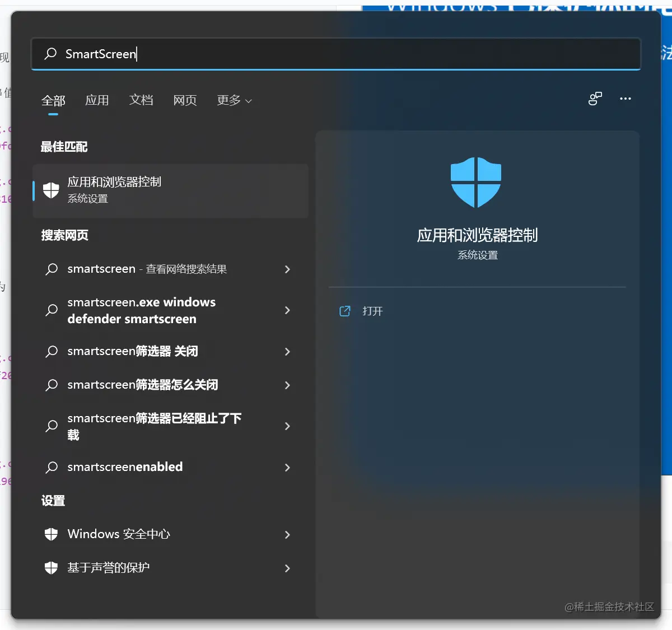Click search icon beside smartscreen筛选器怎么关闭
The height and width of the screenshot is (630, 672).
click(x=52, y=385)
